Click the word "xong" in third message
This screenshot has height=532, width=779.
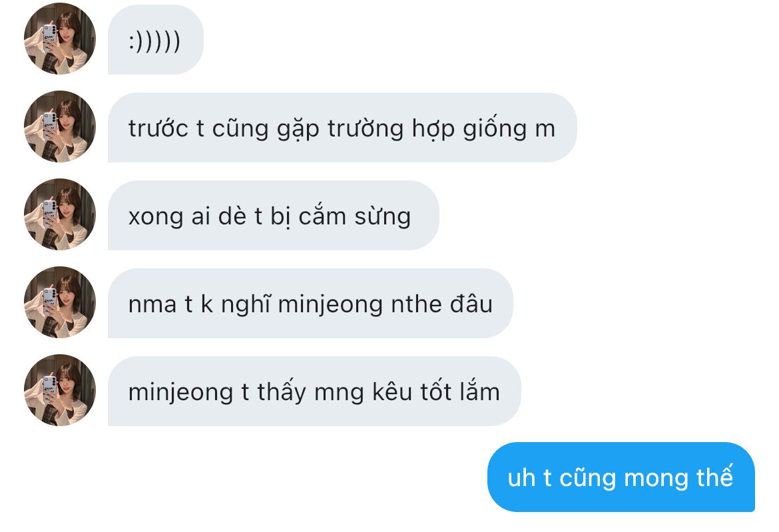click(156, 218)
